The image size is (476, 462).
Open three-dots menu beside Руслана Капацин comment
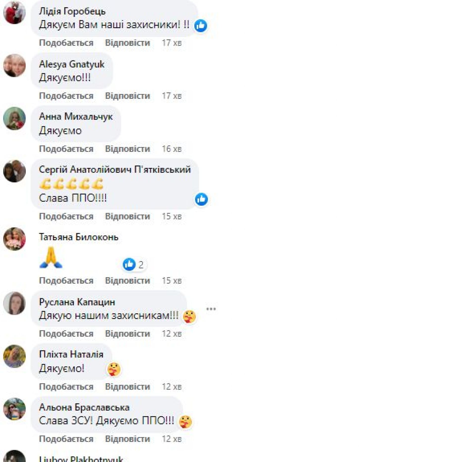(x=211, y=309)
